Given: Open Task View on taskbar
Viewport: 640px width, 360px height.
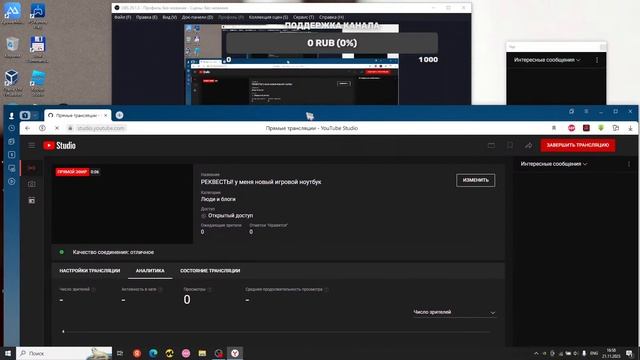Looking at the screenshot, I should 120,353.
